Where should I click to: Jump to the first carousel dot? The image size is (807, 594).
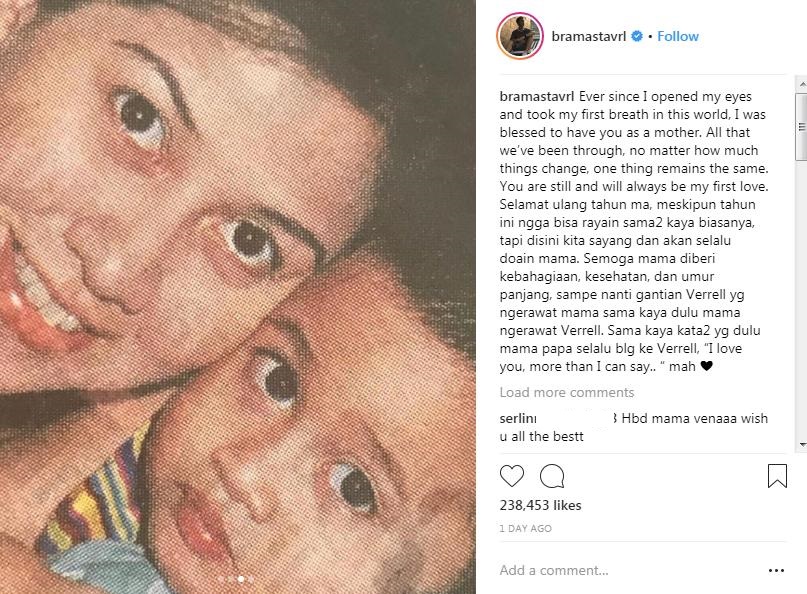(221, 579)
